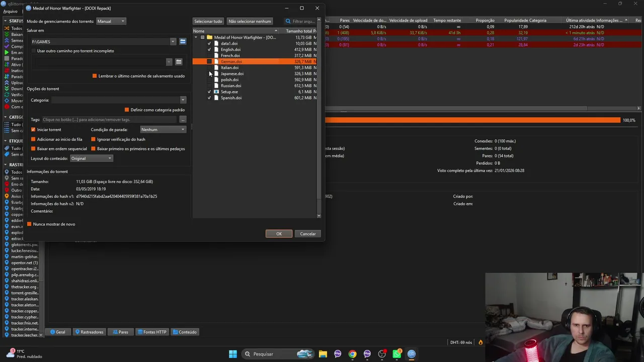Viewport: 644px width, 362px height.
Task: Open the Arquivo menu
Action: 10,11
